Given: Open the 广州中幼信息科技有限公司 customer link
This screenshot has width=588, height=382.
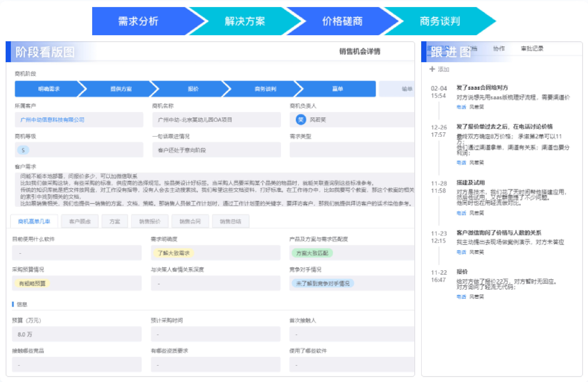Looking at the screenshot, I should click(52, 120).
